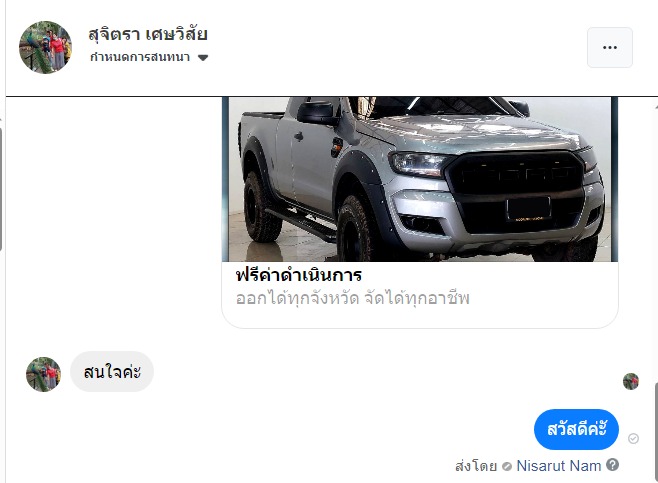This screenshot has width=658, height=483.
Task: Open the Nisarut Nam sender link
Action: click(x=559, y=466)
